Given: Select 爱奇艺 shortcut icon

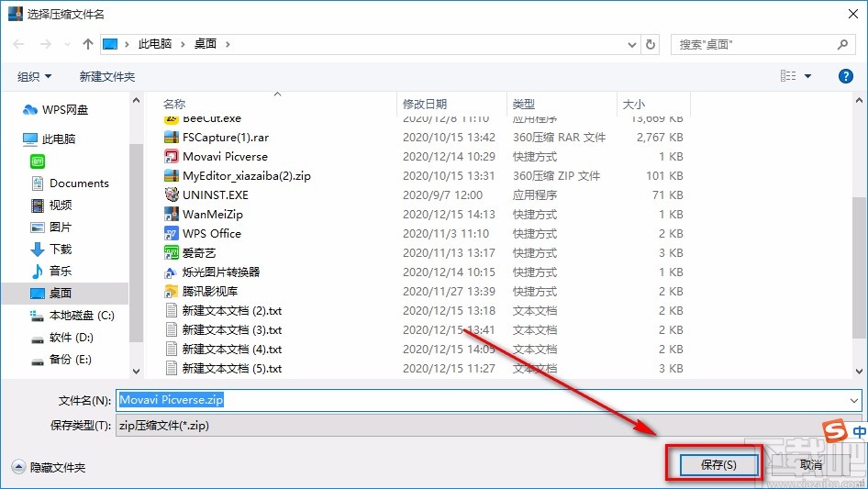Looking at the screenshot, I should point(171,252).
